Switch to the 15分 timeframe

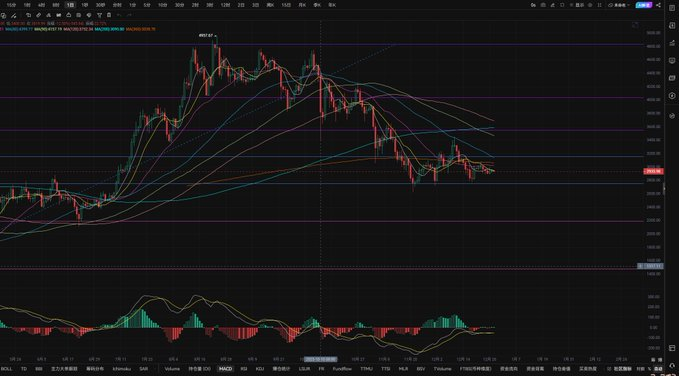pyautogui.click(x=11, y=5)
